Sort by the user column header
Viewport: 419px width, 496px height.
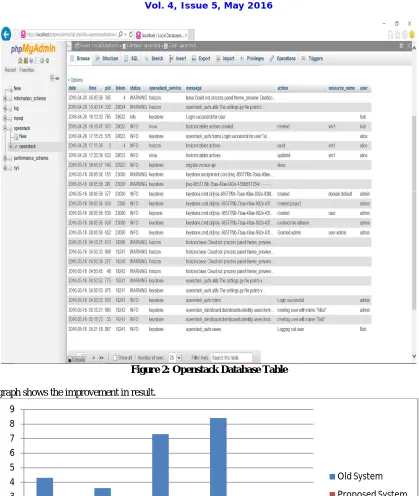pyautogui.click(x=364, y=88)
